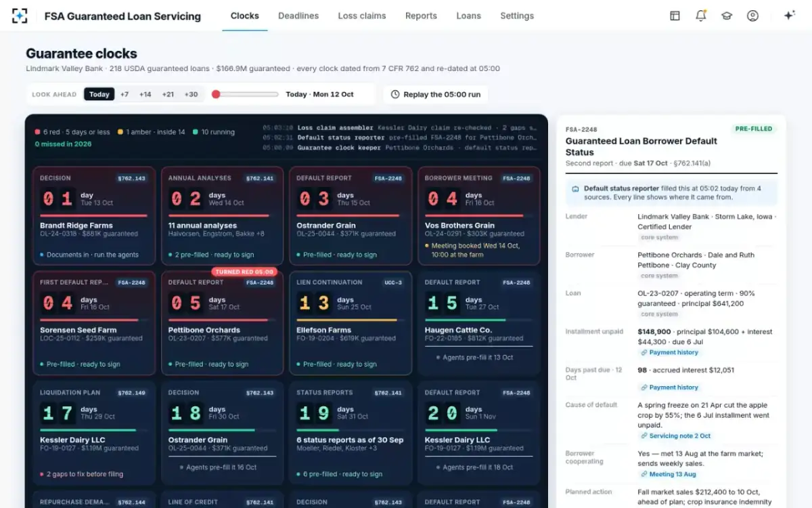Select the Today look-ahead option
The height and width of the screenshot is (508, 812).
pos(99,94)
